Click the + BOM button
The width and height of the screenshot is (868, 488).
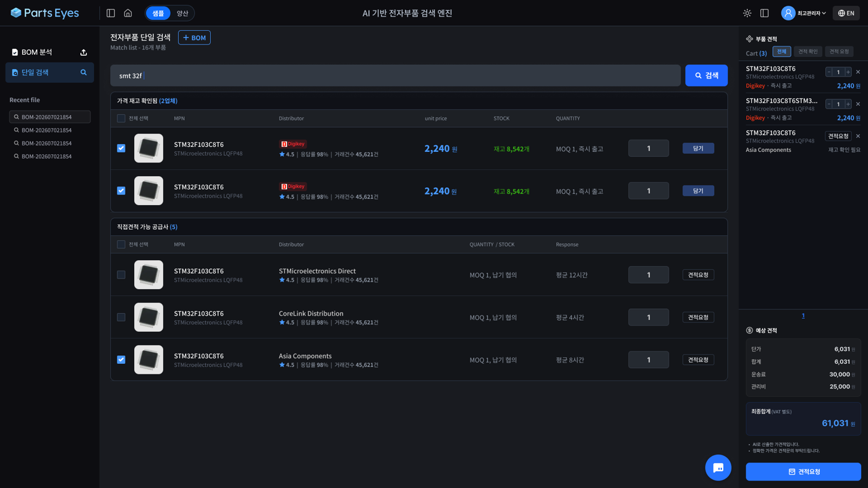[194, 38]
